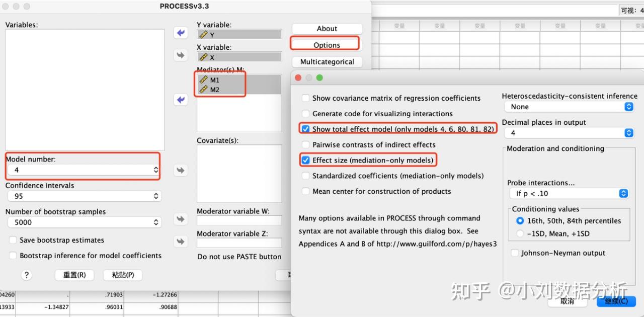Click the M1 mediator ruler icon
This screenshot has height=317, width=644.
[204, 80]
